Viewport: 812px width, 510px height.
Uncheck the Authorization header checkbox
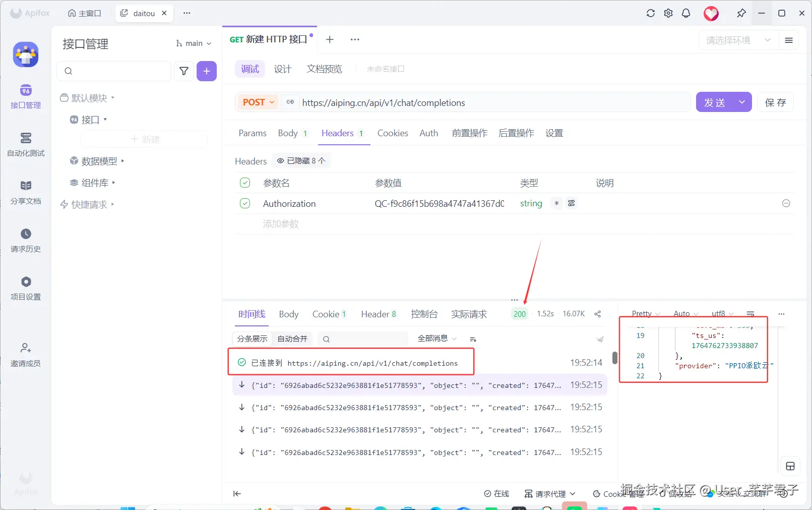pos(245,203)
